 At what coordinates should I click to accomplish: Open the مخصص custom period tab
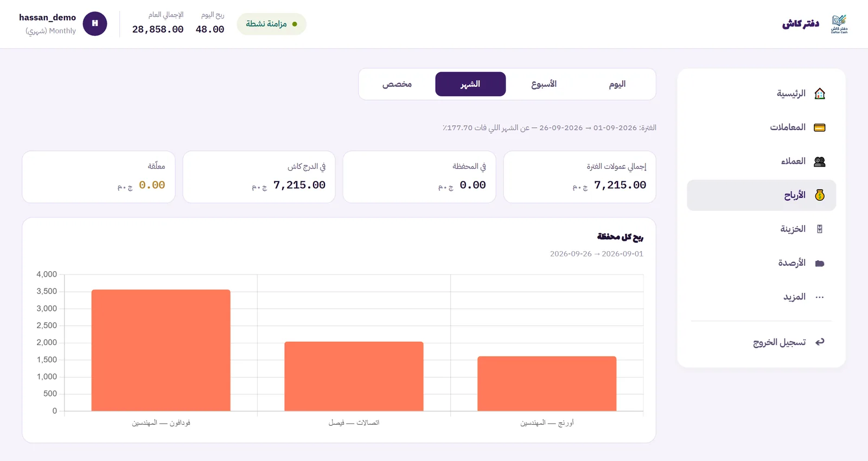tap(397, 84)
